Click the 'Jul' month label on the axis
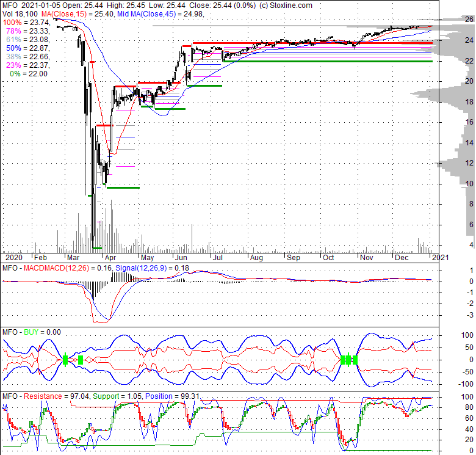Screen dimensions: 476x455 click(x=218, y=258)
